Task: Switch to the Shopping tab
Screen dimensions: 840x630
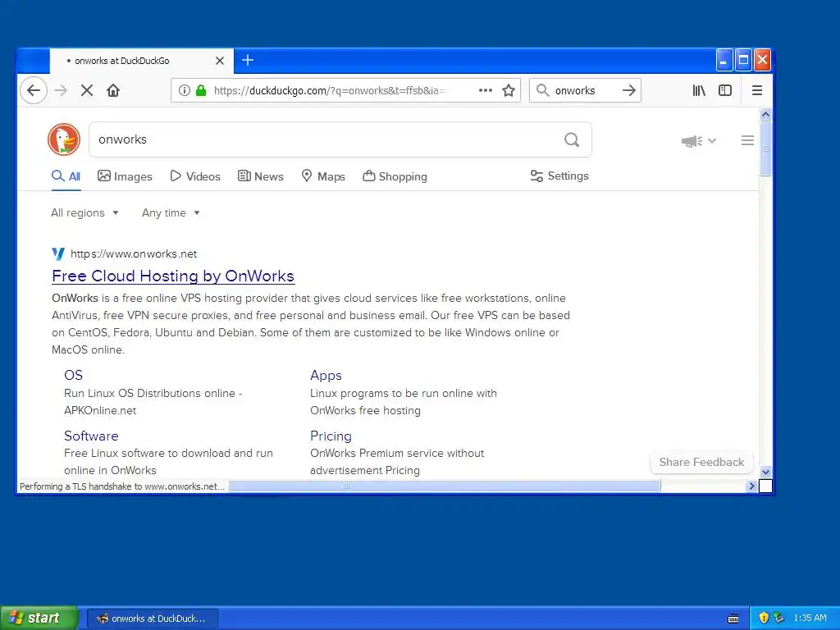Action: click(x=395, y=176)
